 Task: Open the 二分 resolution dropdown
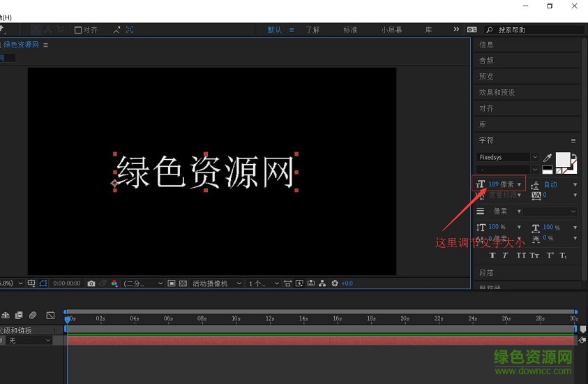[143, 283]
